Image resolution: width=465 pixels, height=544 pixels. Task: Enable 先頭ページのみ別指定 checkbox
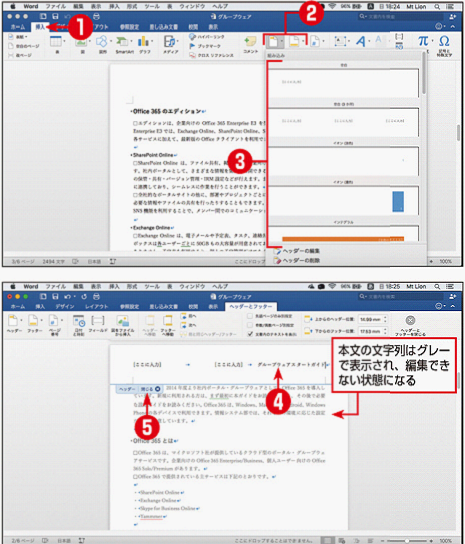coord(250,316)
